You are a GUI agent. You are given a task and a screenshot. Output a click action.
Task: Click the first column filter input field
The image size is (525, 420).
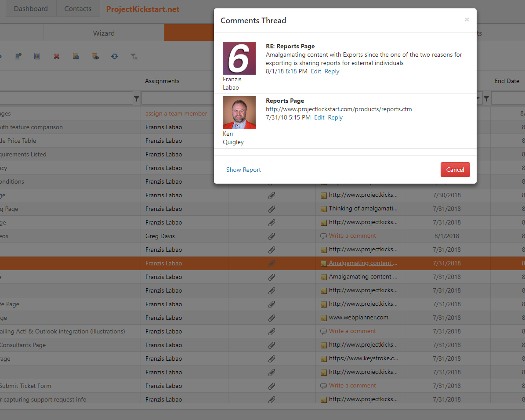(x=66, y=98)
